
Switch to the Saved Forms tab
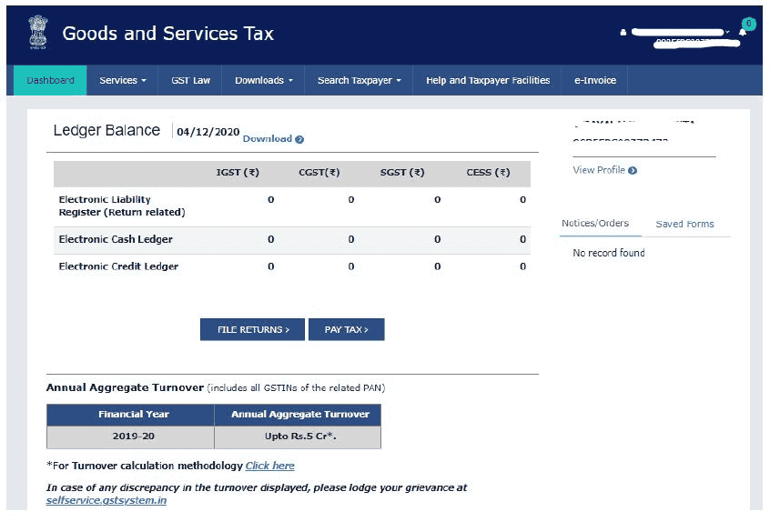(x=687, y=224)
